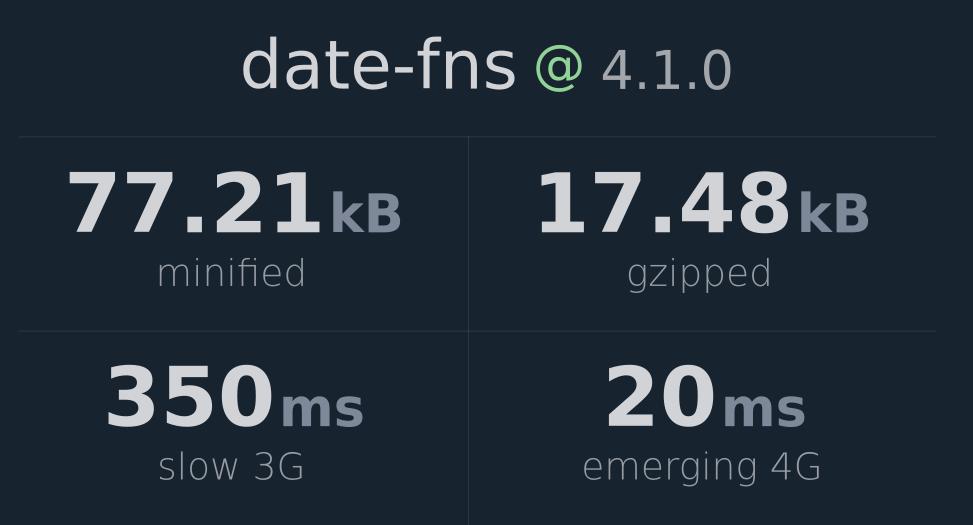Click the kB unit beside 77.21
Screen dimensions: 973x525
tap(367, 213)
